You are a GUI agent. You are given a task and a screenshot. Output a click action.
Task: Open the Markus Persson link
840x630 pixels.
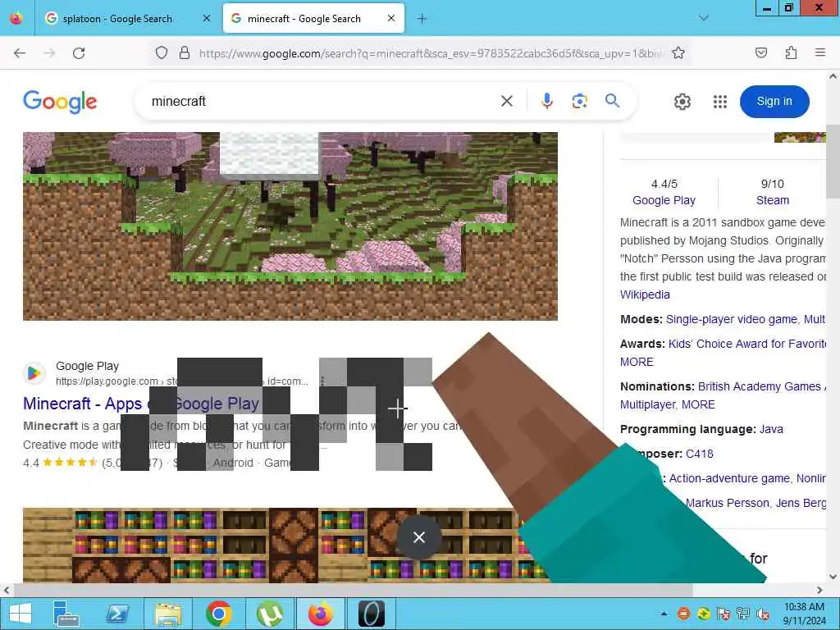click(x=727, y=503)
